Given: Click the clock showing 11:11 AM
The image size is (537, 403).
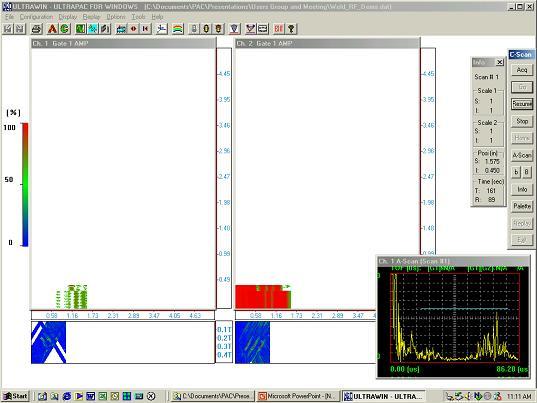Looking at the screenshot, I should [x=519, y=396].
